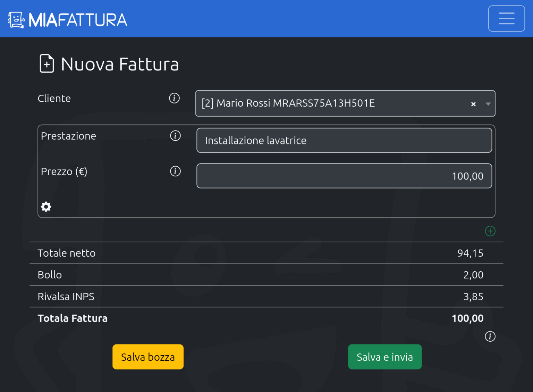
Task: Click the Bollo summary row
Action: pyautogui.click(x=266, y=275)
